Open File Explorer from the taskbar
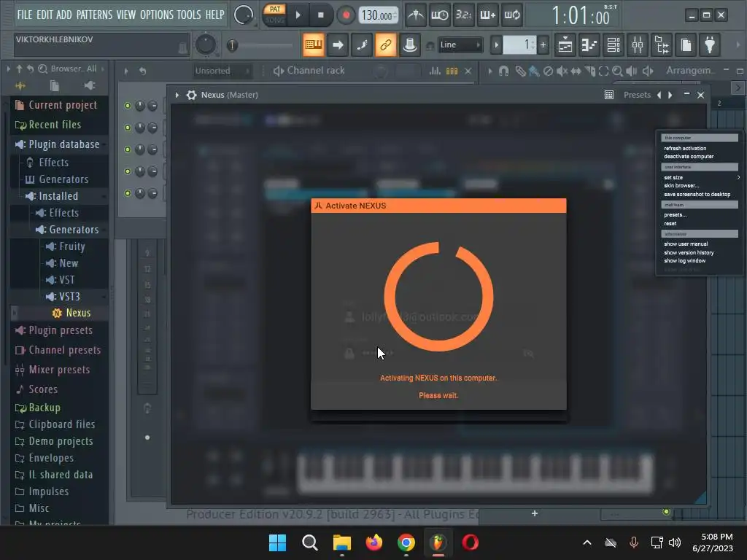This screenshot has height=560, width=747. (342, 542)
